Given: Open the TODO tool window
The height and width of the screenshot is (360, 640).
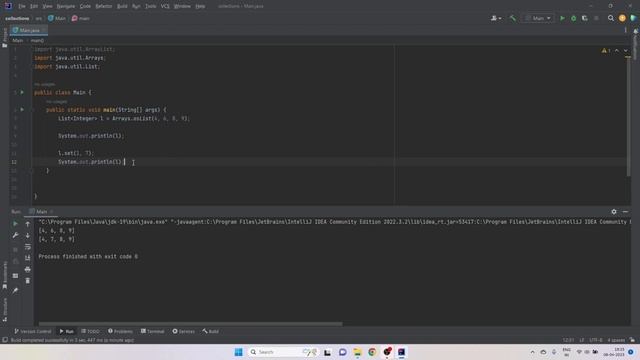Looking at the screenshot, I should point(90,331).
